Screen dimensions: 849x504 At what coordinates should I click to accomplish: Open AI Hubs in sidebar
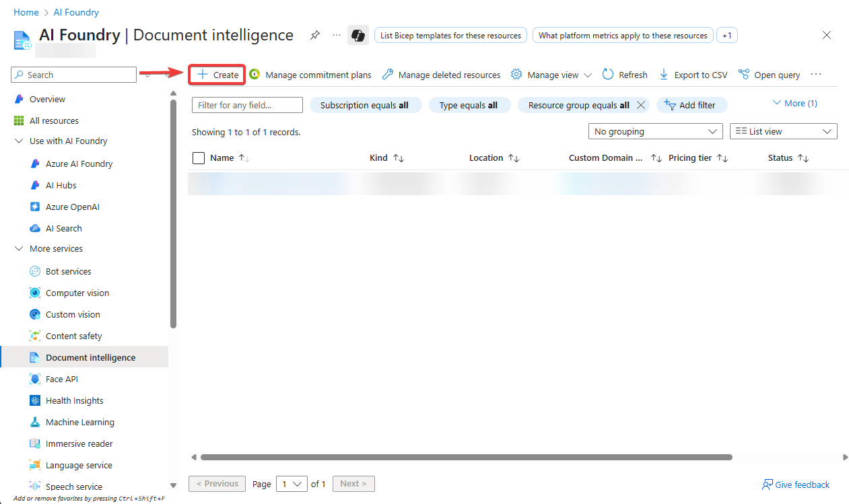[61, 185]
